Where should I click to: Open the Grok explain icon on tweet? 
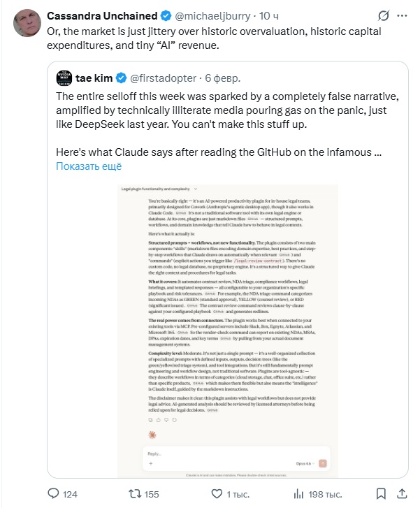(383, 15)
